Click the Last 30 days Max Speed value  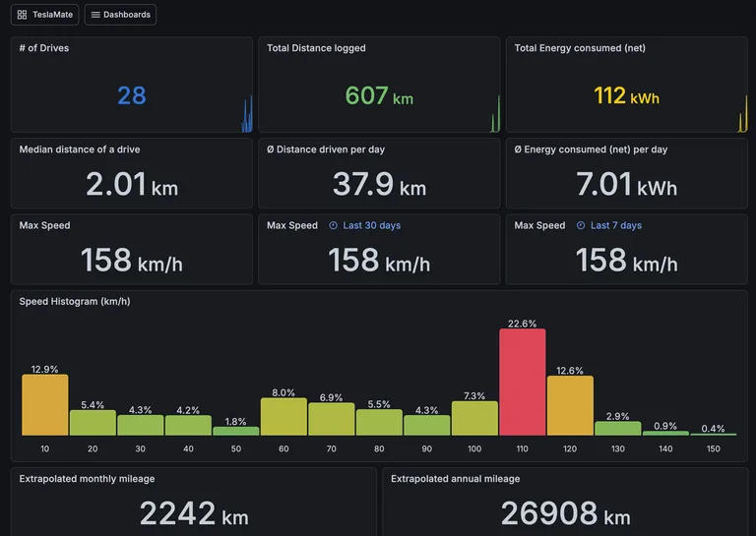click(379, 260)
